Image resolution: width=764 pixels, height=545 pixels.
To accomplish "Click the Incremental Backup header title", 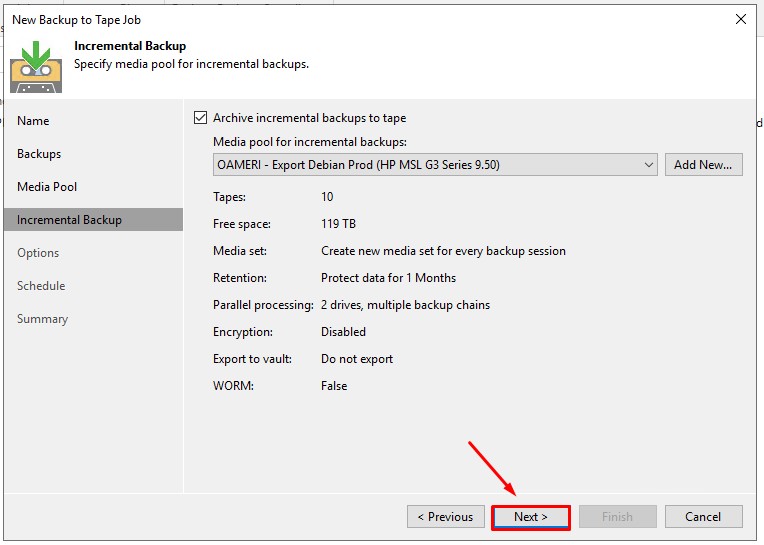I will point(130,46).
